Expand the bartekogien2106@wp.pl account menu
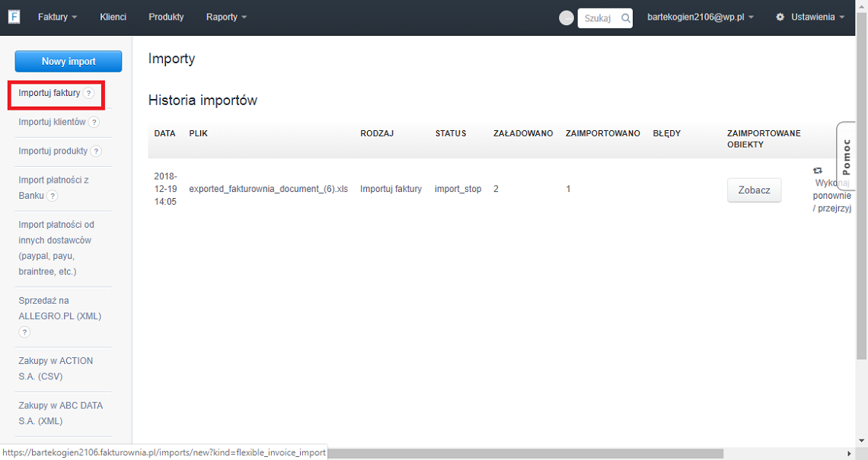The width and height of the screenshot is (868, 460). point(700,17)
